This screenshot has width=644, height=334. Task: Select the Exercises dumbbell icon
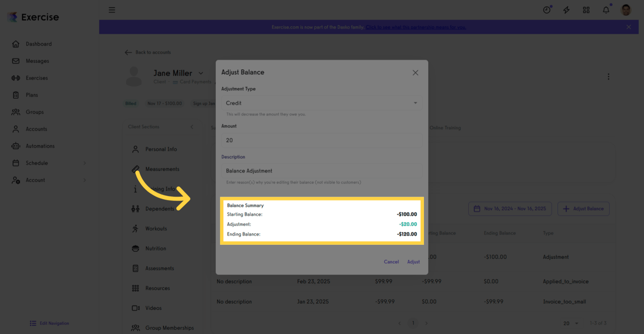[x=16, y=77]
